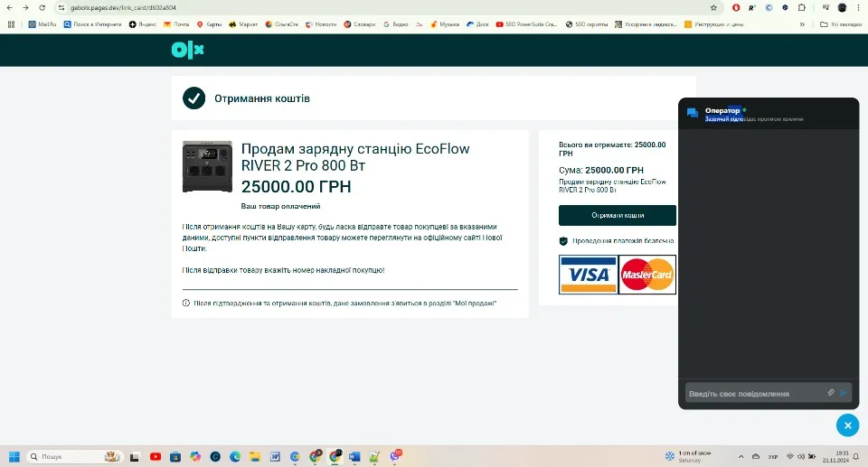
Task: Open the Новости bookmark
Action: (x=321, y=24)
